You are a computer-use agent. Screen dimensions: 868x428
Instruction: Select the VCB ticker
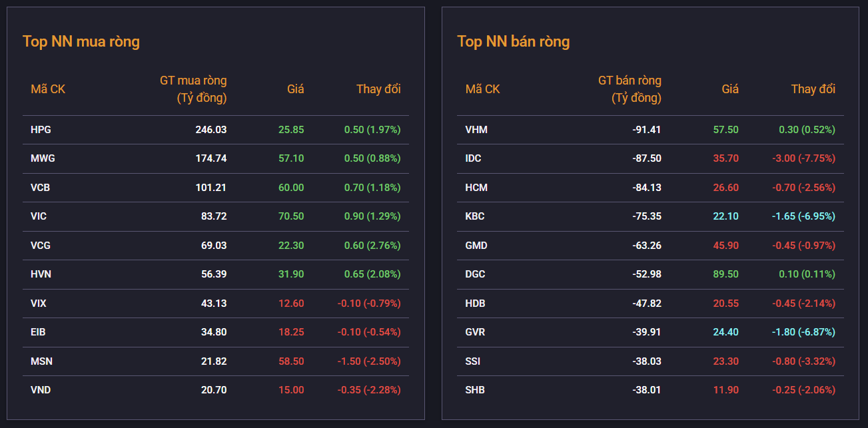(x=40, y=188)
